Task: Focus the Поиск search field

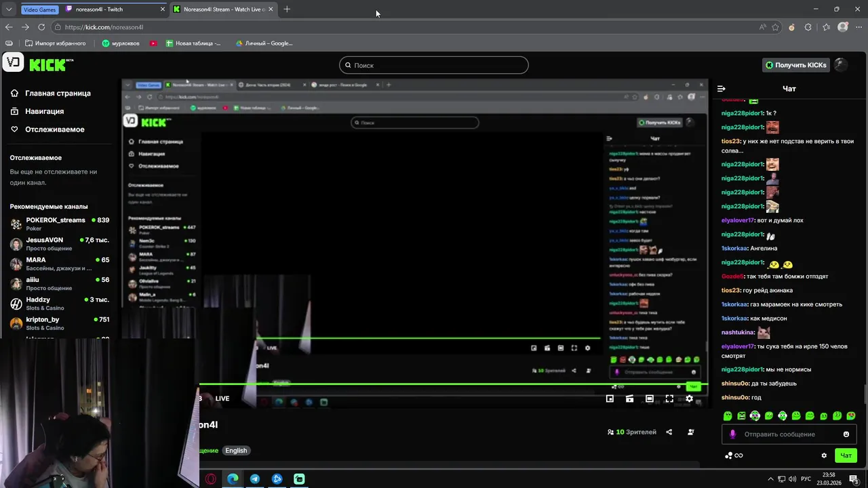Action: click(x=434, y=65)
